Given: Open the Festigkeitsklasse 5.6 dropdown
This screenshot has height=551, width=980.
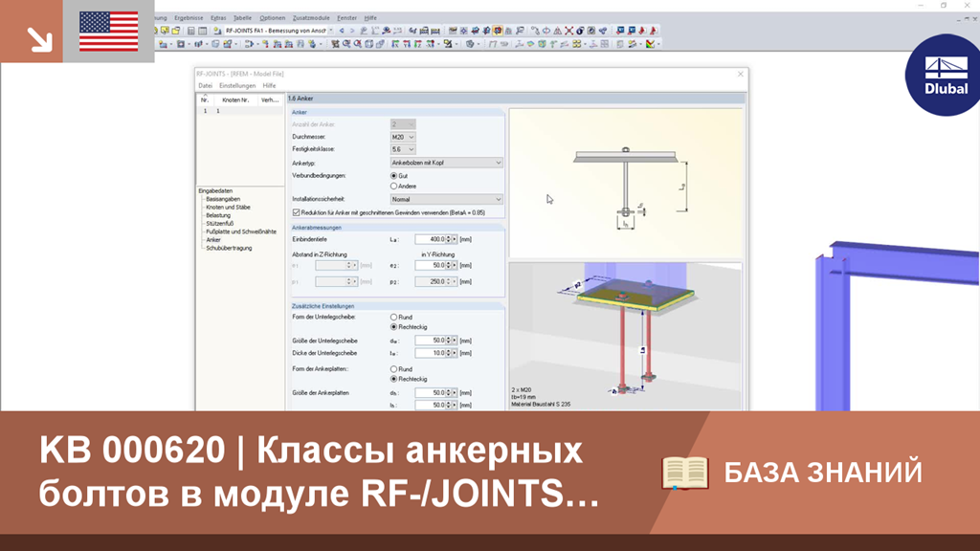Looking at the screenshot, I should click(x=403, y=149).
